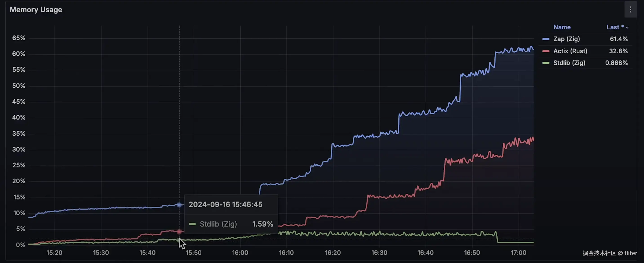
Task: Toggle visibility of Stdlib (Zig) series
Action: [x=569, y=63]
